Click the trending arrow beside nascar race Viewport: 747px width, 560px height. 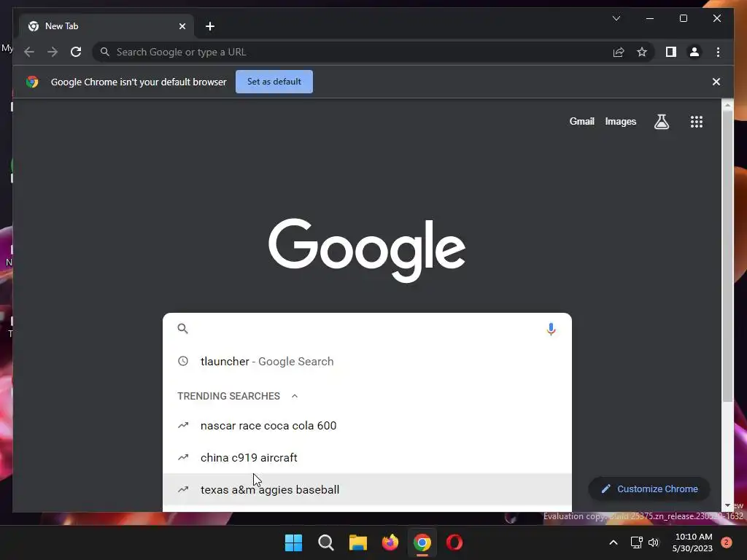(x=183, y=425)
